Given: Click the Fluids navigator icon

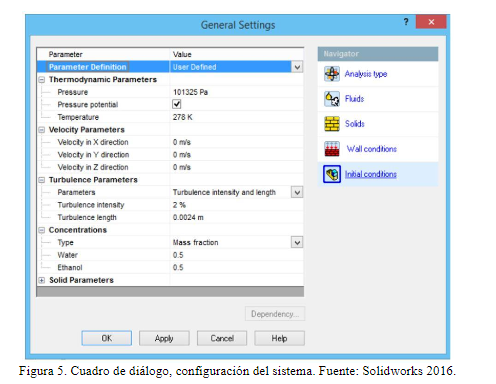Looking at the screenshot, I should [332, 99].
